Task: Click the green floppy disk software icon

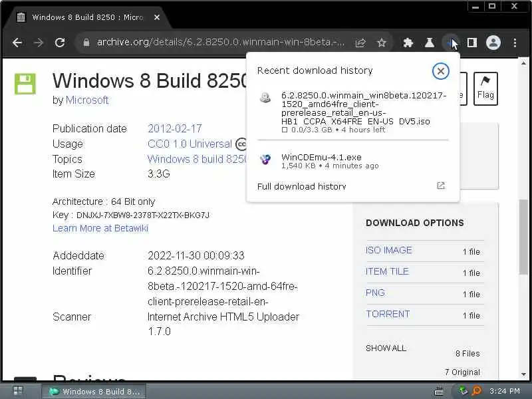Action: point(25,84)
